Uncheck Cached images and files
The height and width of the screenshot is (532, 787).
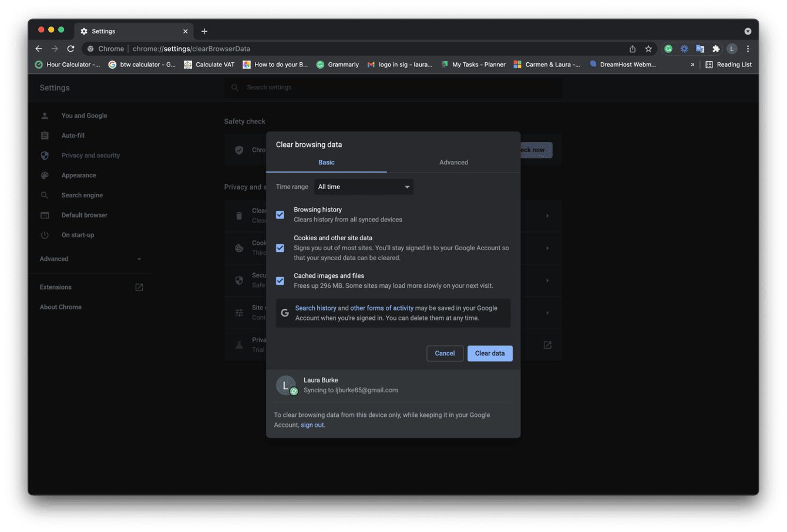pos(280,281)
